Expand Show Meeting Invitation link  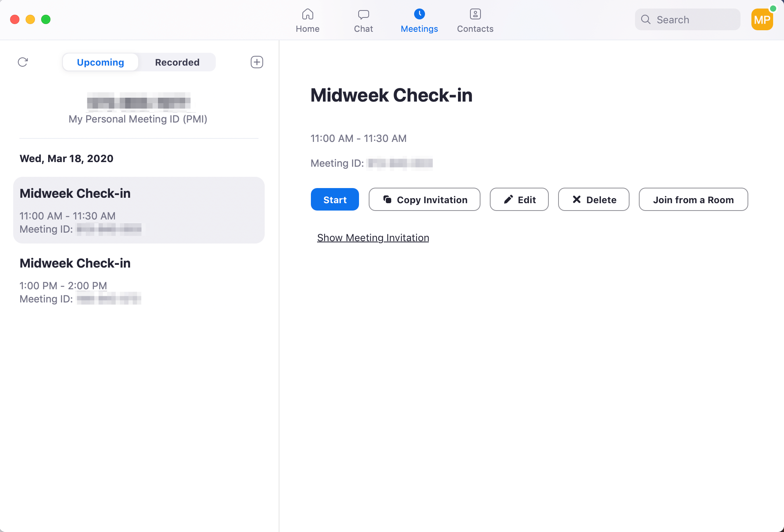(x=373, y=238)
